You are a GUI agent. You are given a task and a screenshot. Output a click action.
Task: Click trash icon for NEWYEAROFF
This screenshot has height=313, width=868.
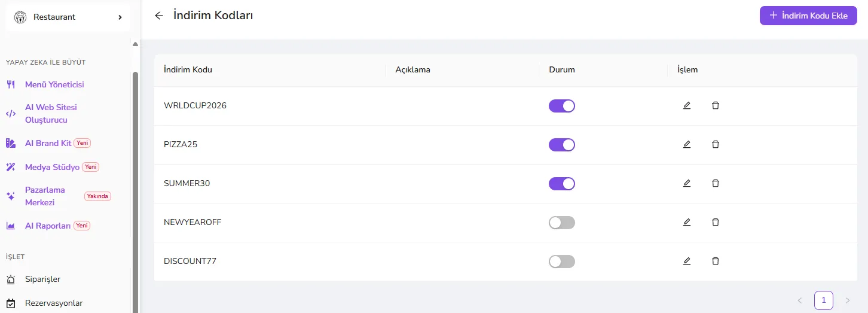716,222
